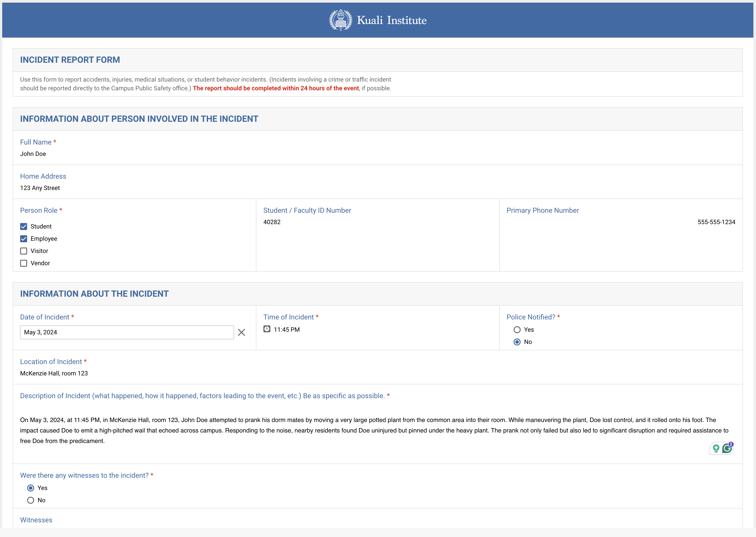Choose No for witnesses question

(30, 500)
